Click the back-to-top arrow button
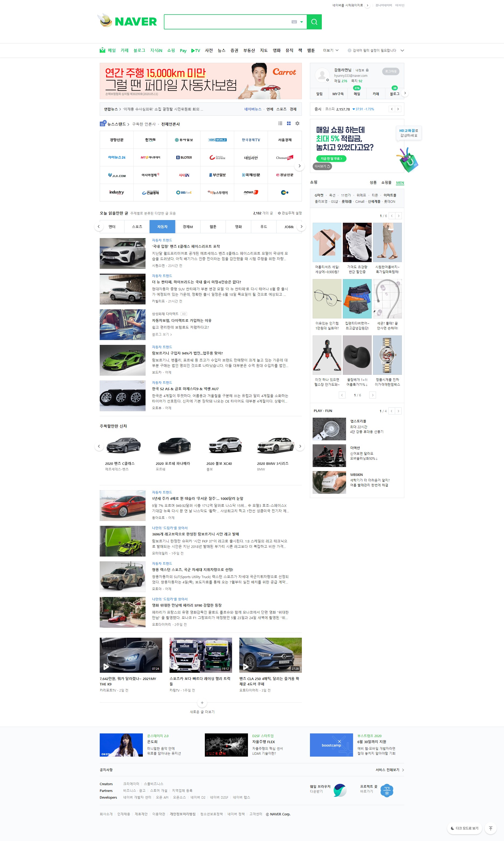Screen dimensions: 504x841 pyautogui.click(x=491, y=828)
